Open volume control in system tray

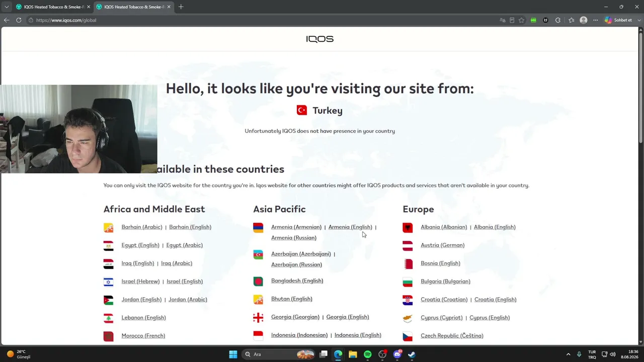click(x=613, y=354)
